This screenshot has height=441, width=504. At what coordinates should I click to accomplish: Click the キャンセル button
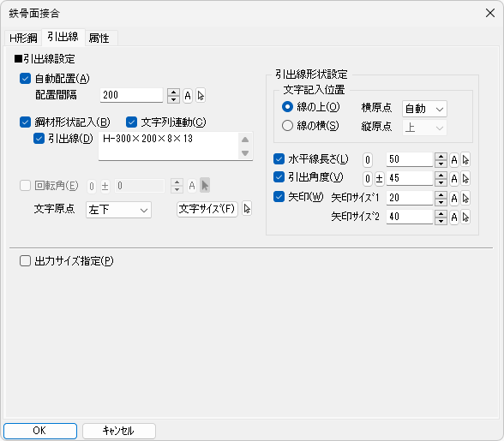pos(119,431)
